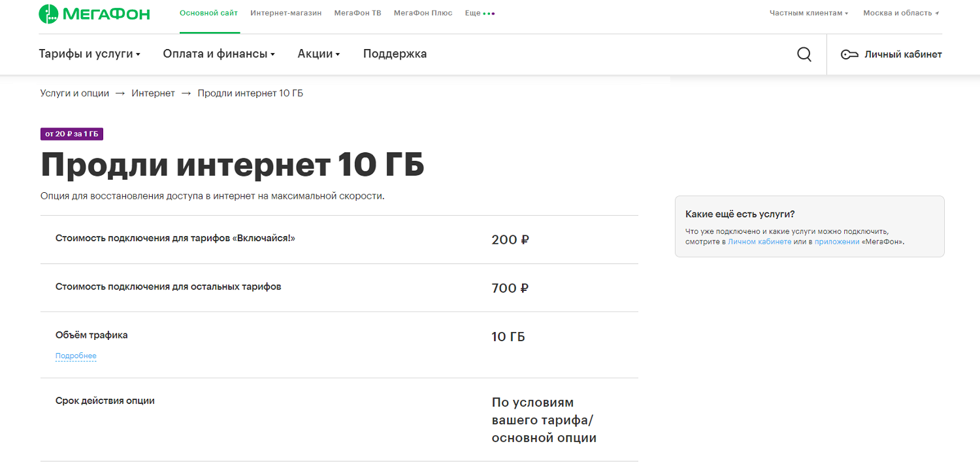Image resolution: width=980 pixels, height=470 pixels.
Task: Click the 200 ₽ price value
Action: pyautogui.click(x=510, y=240)
